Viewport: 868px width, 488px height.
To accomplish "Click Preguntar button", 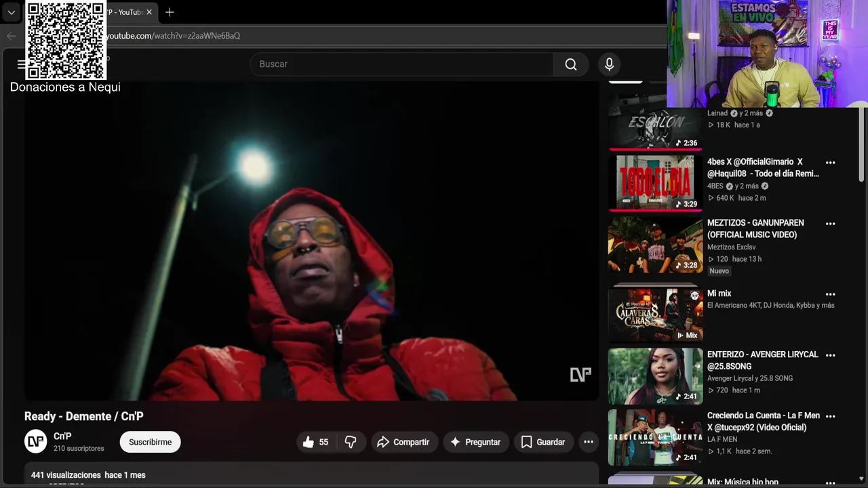I will tap(476, 442).
